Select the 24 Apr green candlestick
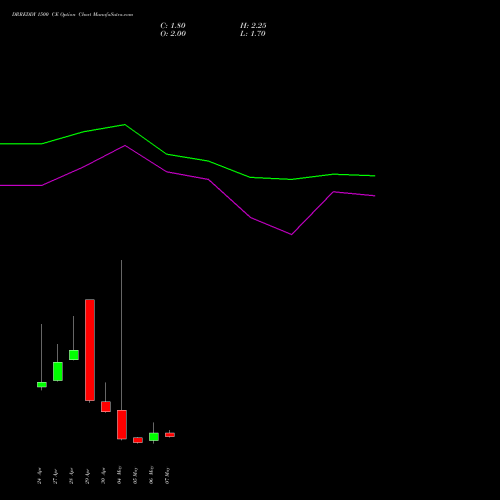The image size is (500, 500). 42,384
